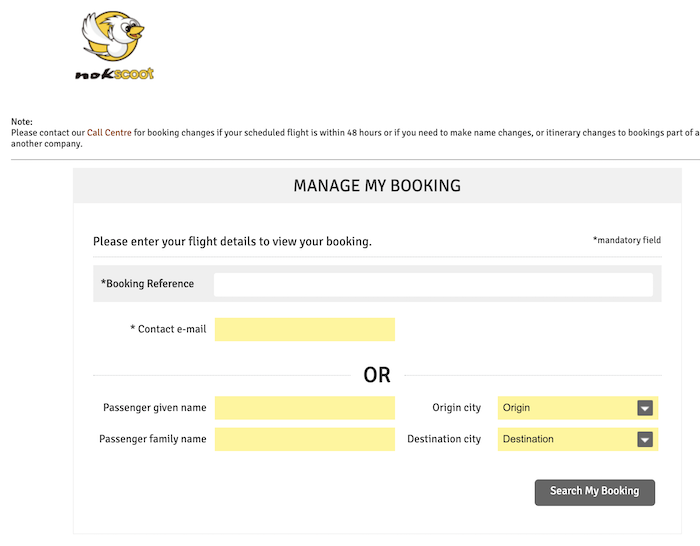This screenshot has height=546, width=700.
Task: Click the Destination city label
Action: pos(444,439)
